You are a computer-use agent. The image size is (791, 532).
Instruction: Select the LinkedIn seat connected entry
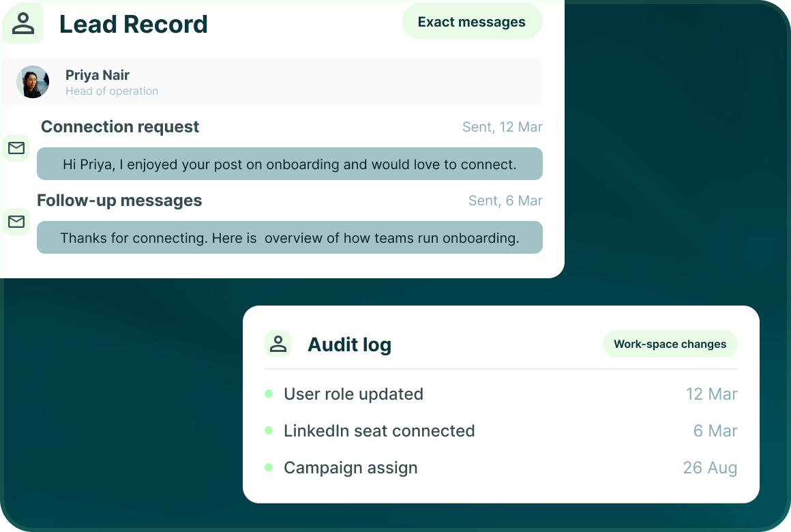(379, 431)
